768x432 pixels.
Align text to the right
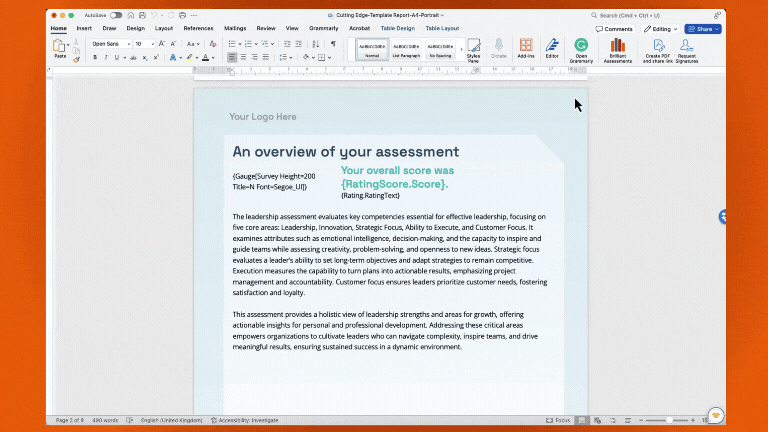coord(254,58)
